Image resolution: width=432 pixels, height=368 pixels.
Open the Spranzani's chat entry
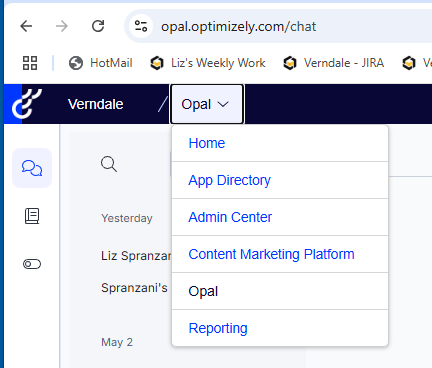click(134, 288)
